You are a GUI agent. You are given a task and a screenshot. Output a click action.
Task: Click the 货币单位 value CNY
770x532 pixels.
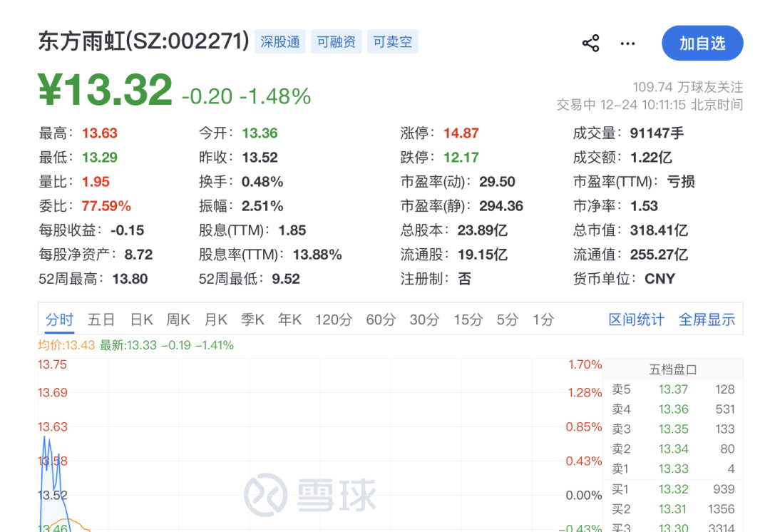pyautogui.click(x=659, y=279)
